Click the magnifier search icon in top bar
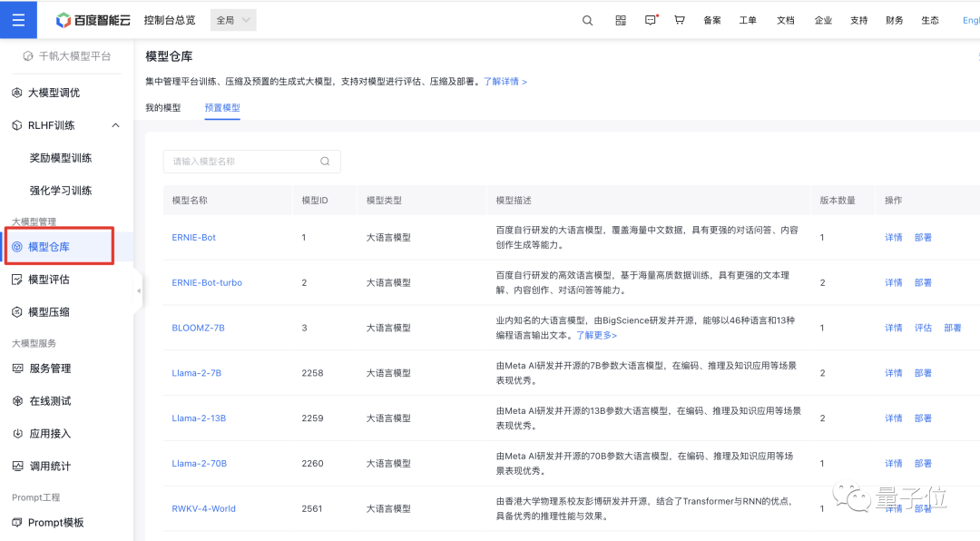Image resolution: width=980 pixels, height=541 pixels. (586, 19)
